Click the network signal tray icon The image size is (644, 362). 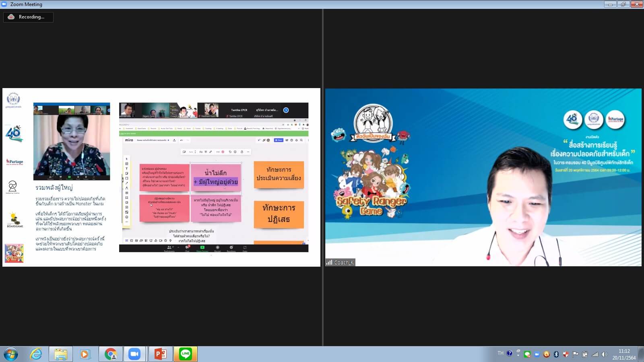point(594,354)
